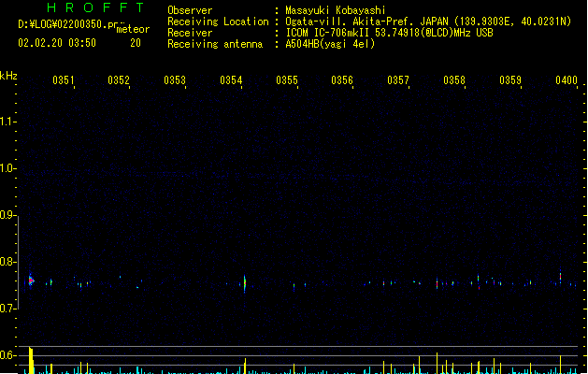Click the kHz axis unit label
The width and height of the screenshot is (588, 374).
coord(8,76)
